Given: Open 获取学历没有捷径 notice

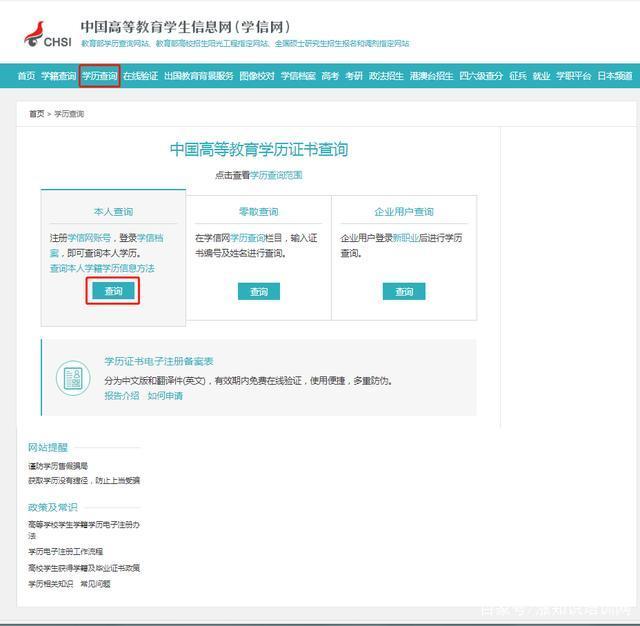Looking at the screenshot, I should (84, 480).
